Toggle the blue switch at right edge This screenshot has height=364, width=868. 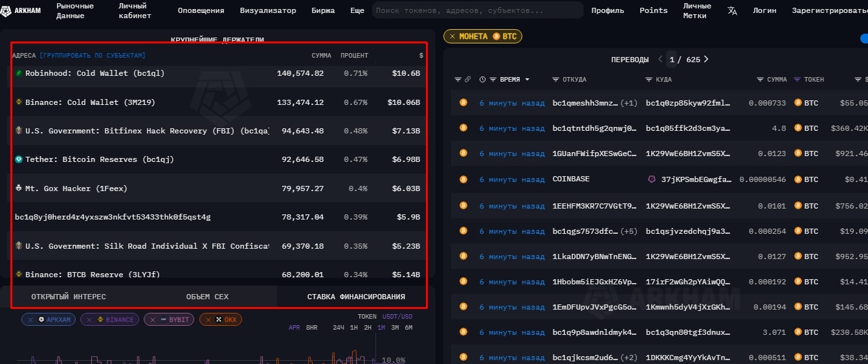point(864,38)
